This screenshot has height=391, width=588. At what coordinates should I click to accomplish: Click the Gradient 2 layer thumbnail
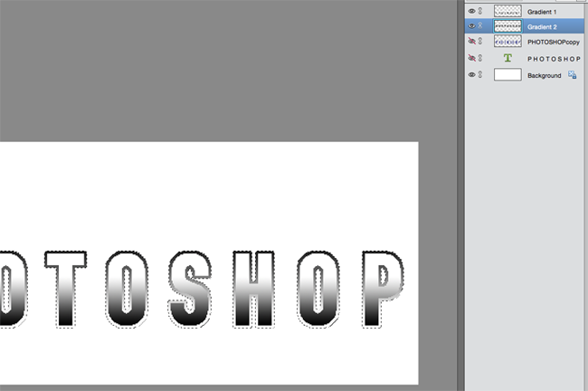507,26
